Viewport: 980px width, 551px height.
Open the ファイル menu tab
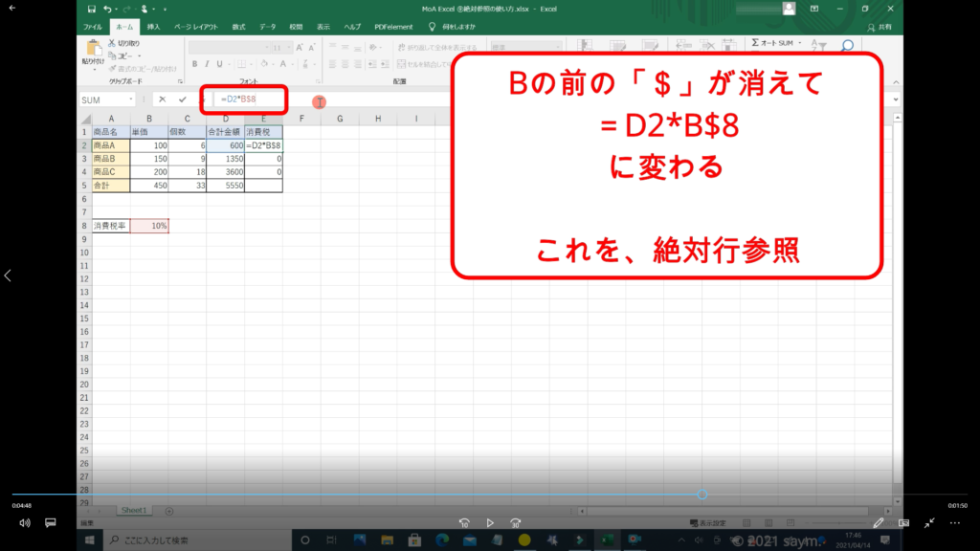pyautogui.click(x=93, y=27)
